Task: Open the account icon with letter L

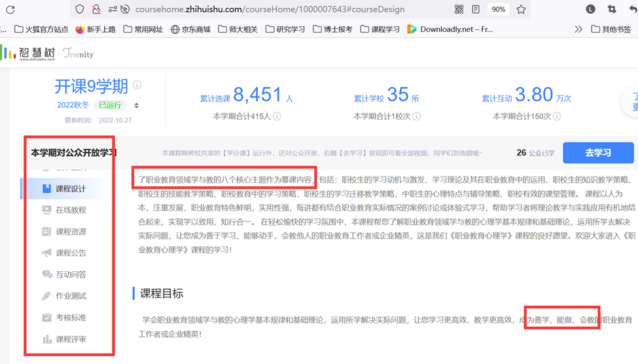Action: [x=590, y=9]
